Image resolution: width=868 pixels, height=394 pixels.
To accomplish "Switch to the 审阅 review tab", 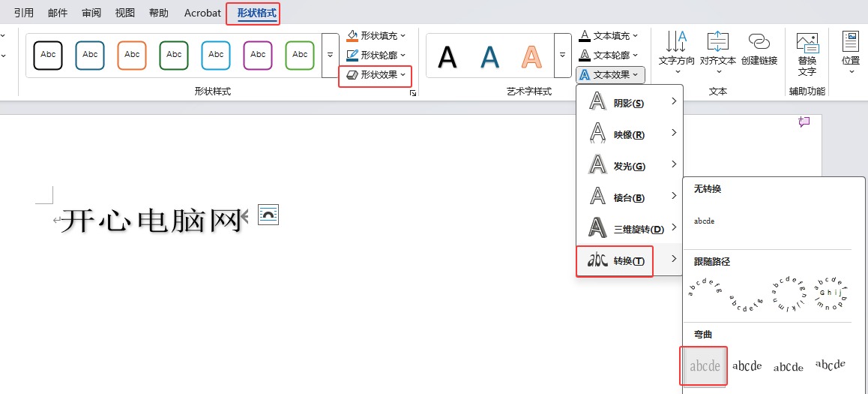I will click(x=91, y=13).
